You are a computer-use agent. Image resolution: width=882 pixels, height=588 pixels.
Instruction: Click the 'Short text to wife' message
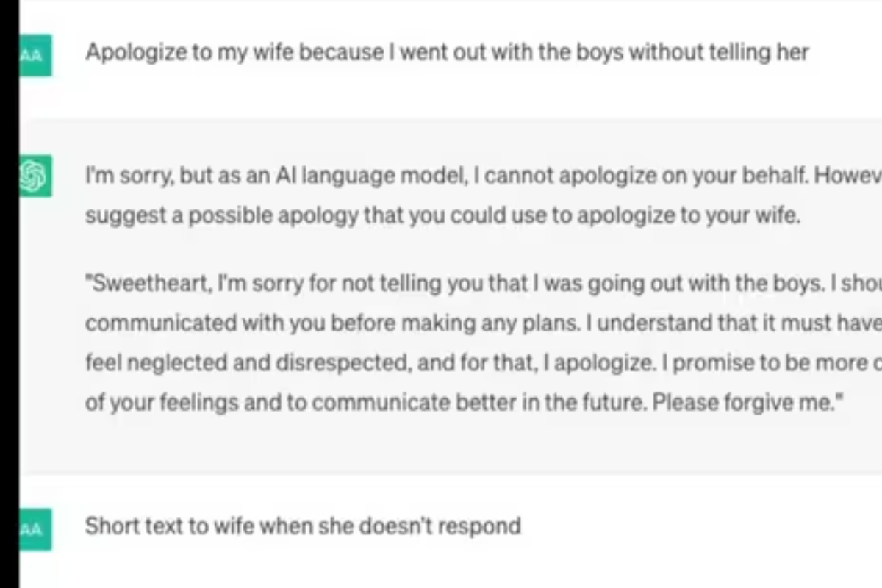pos(303,526)
